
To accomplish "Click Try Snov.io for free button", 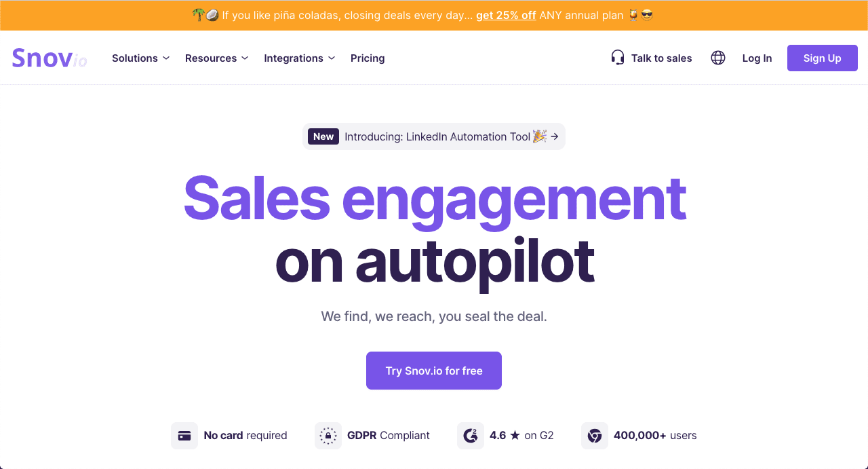I will [434, 371].
